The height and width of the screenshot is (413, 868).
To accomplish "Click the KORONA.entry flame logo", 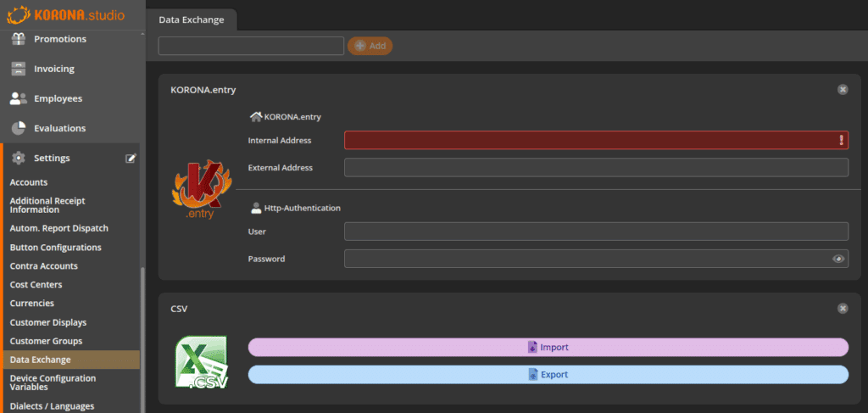I will 201,189.
